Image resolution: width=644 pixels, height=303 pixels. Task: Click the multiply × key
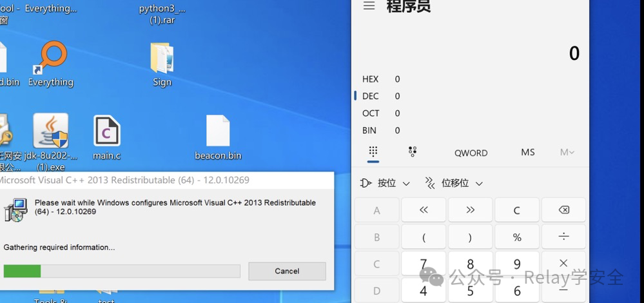(x=563, y=263)
